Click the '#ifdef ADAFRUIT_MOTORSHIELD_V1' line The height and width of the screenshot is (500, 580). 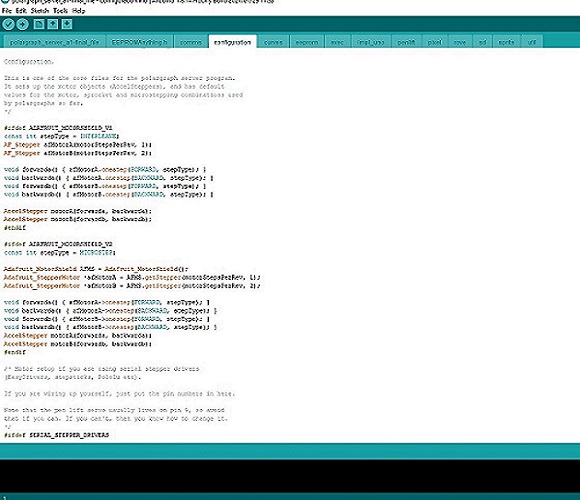58,128
